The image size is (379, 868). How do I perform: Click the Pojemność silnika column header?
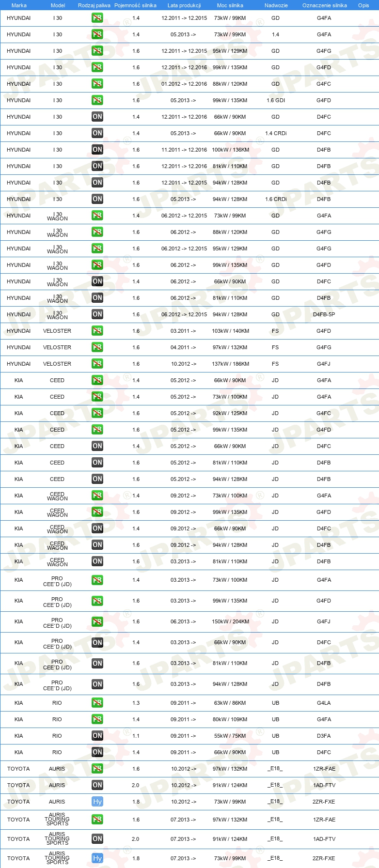point(135,5)
